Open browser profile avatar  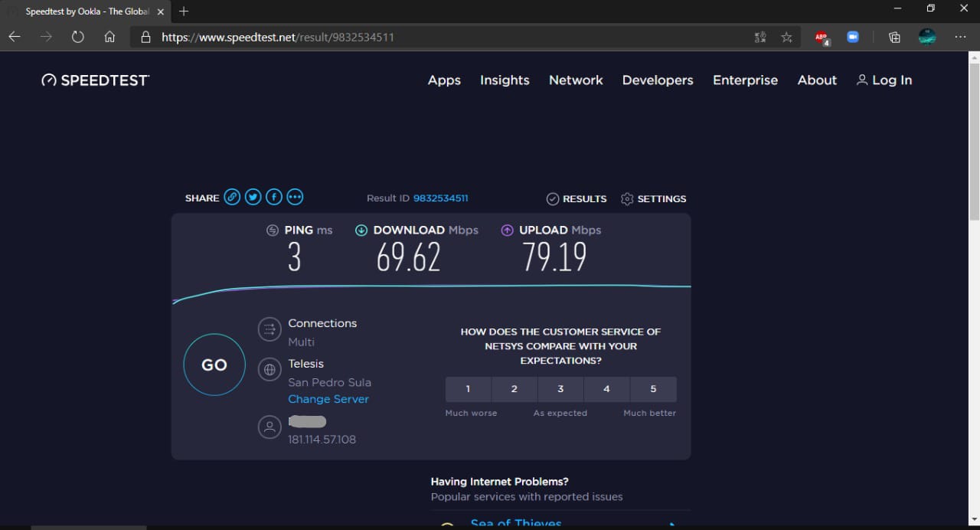[927, 37]
